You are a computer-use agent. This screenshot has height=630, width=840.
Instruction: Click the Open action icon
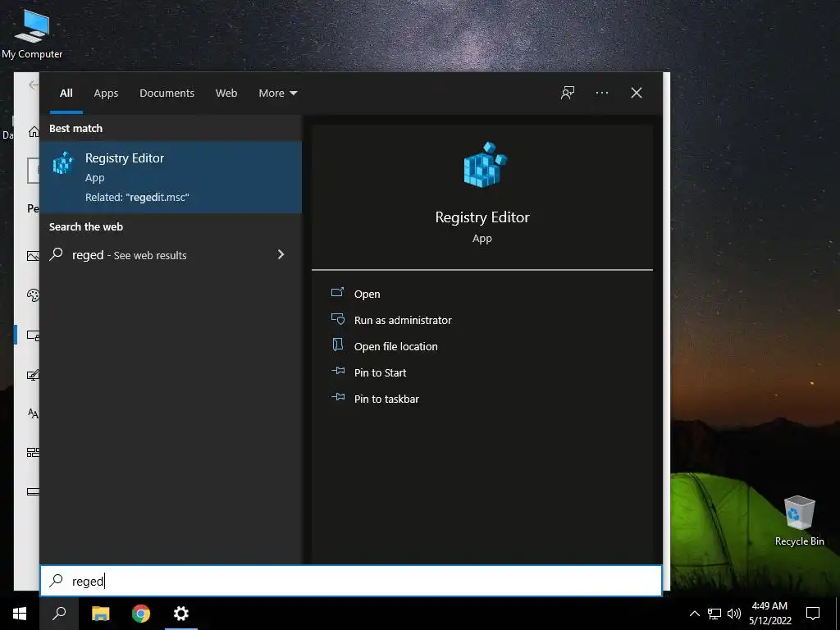coord(337,293)
